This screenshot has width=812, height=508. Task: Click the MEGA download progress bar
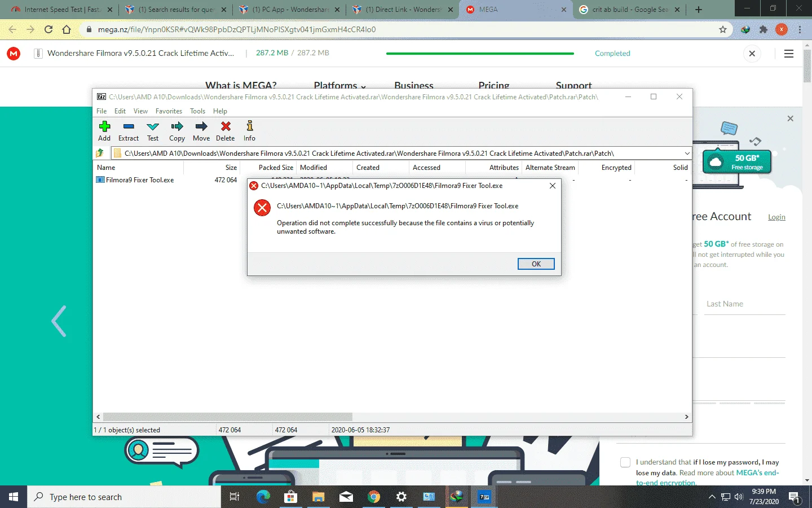coord(480,54)
